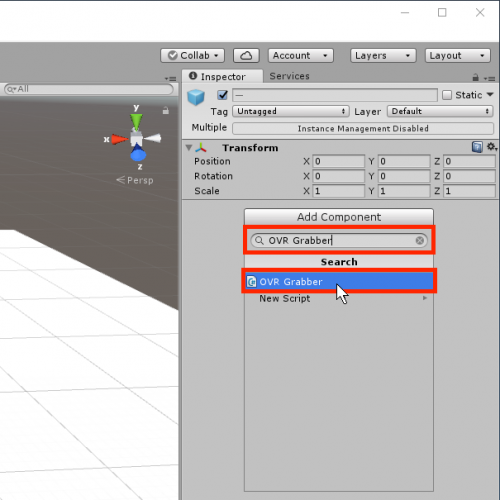Toggle Persp projection mode label
The image size is (500, 500).
(135, 180)
